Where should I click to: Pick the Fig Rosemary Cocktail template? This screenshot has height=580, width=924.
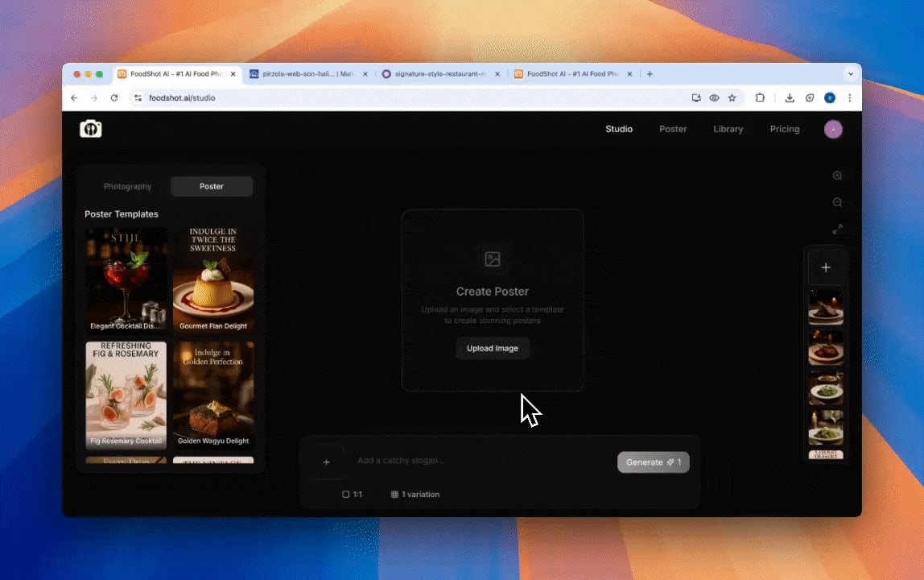pos(126,395)
